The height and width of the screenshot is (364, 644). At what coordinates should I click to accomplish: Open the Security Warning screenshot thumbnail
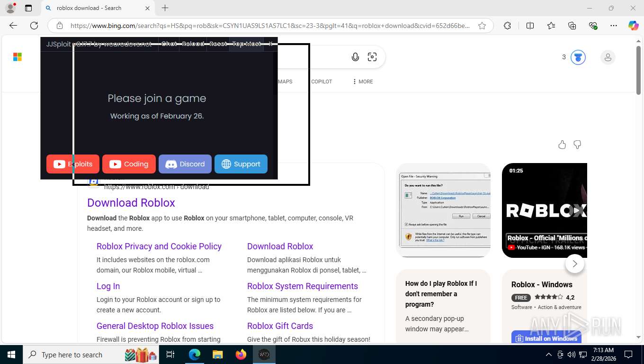pos(443,210)
